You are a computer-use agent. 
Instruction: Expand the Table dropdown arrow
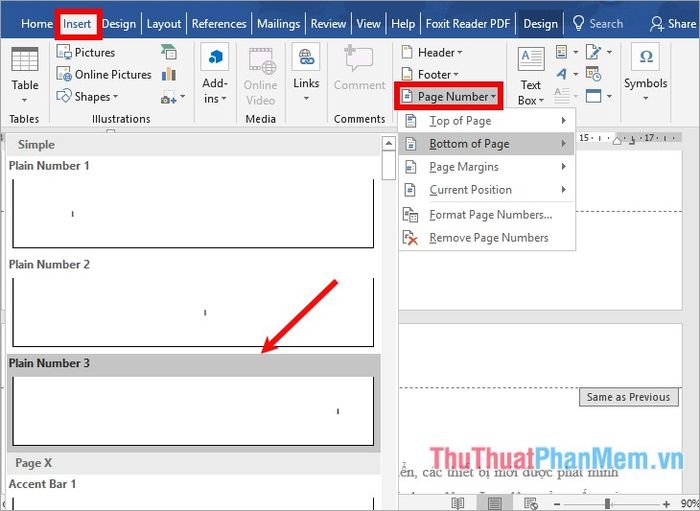25,100
